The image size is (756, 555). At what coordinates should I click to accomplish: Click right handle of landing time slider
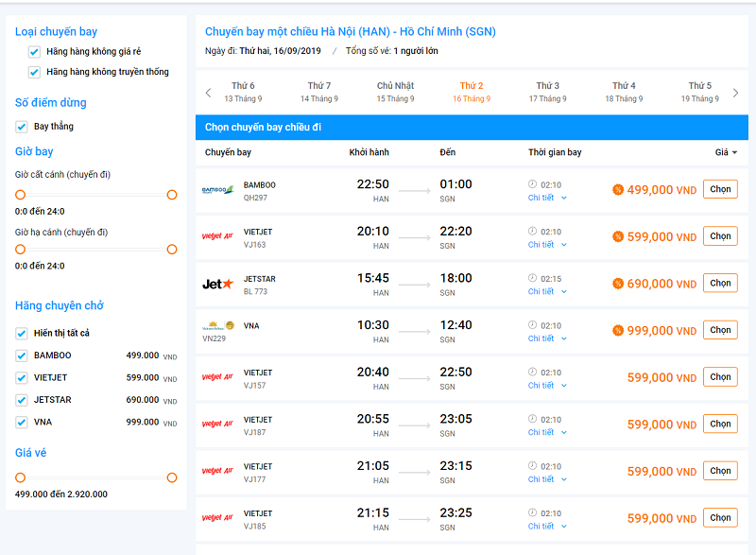pos(172,250)
